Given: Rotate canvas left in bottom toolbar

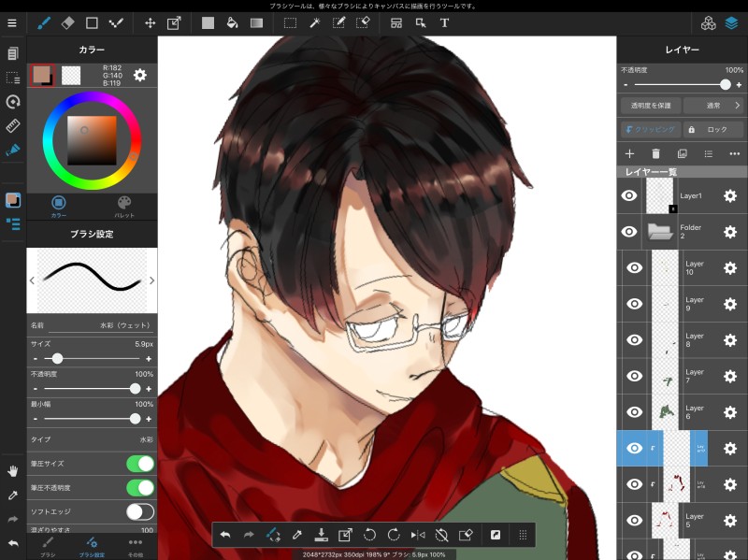Looking at the screenshot, I should [369, 535].
